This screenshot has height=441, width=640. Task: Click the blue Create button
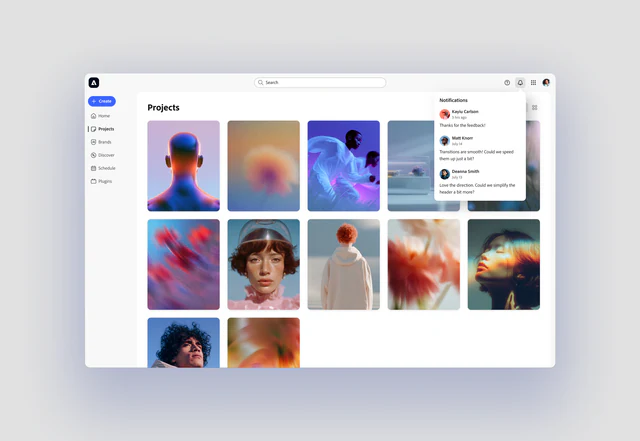102,101
